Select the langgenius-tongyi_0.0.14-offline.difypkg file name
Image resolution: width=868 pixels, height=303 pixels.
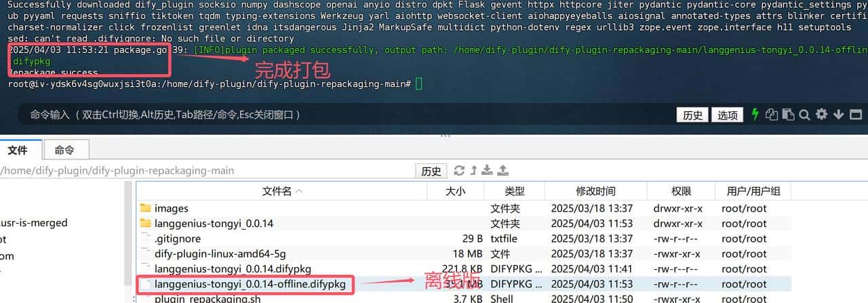250,284
